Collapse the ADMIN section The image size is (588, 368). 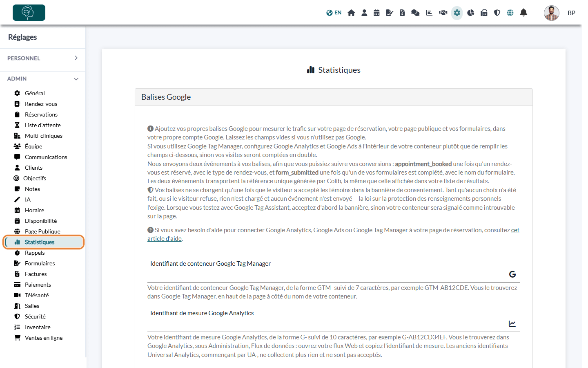point(42,79)
